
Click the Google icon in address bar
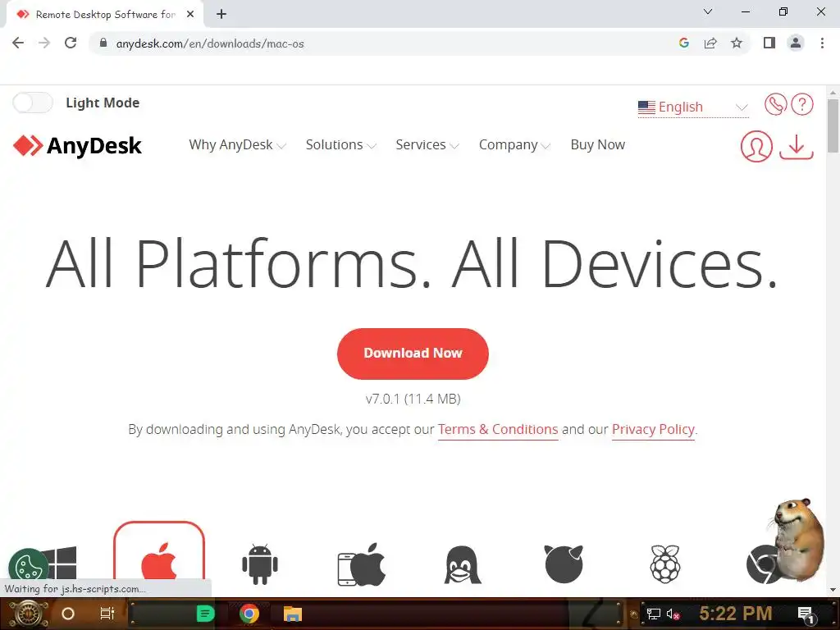(x=683, y=43)
